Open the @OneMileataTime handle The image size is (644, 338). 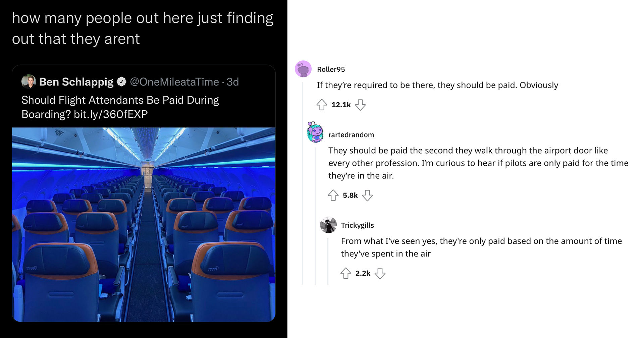174,82
